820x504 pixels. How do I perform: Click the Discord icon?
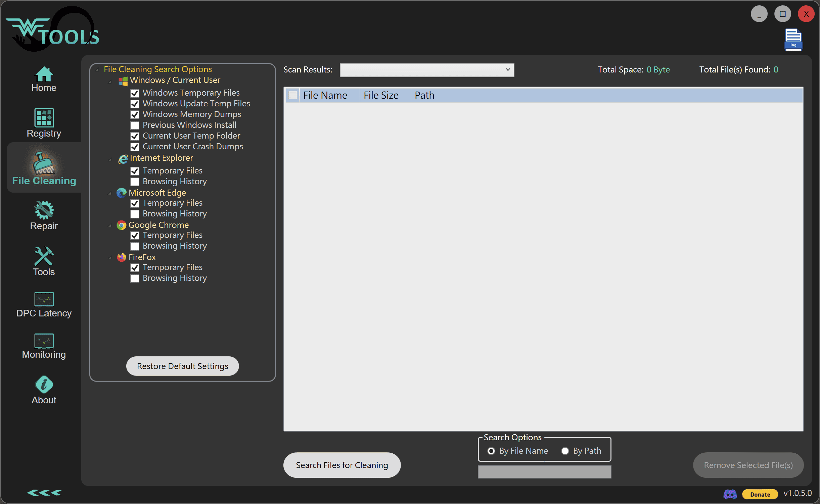click(730, 494)
